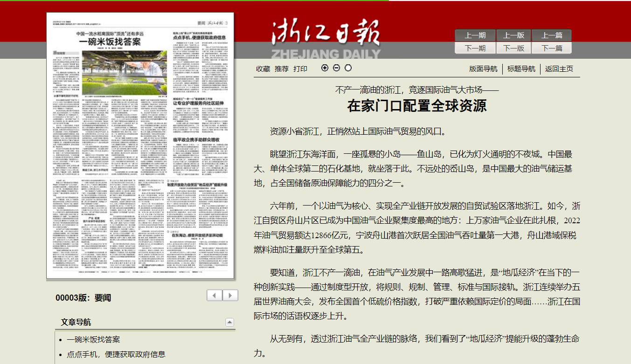Click 让专业护理服务向社区延伸 on page thumbnail
Viewport: 631px width, 364px height.
pos(199,103)
